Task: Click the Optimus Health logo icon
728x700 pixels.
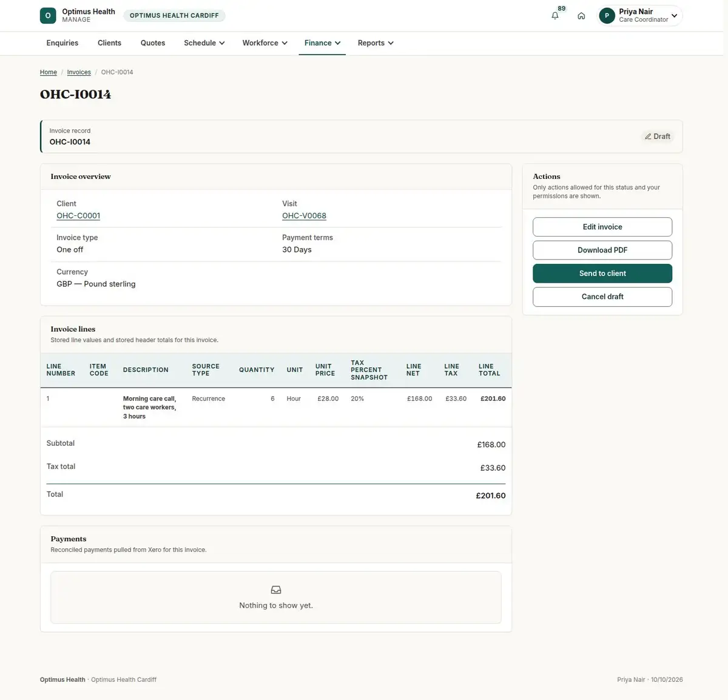Action: (x=48, y=16)
